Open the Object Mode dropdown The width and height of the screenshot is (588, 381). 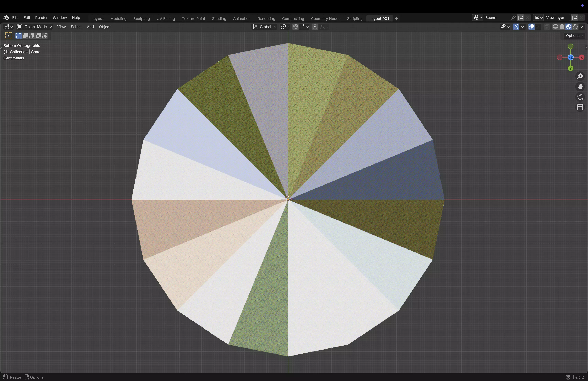point(34,27)
